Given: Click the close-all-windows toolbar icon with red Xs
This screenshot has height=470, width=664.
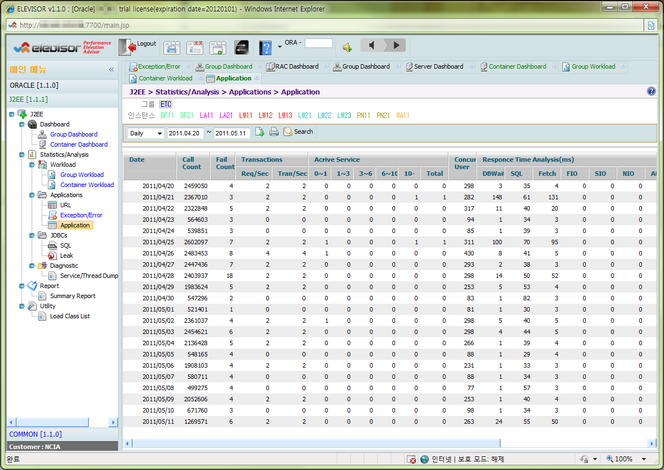Looking at the screenshot, I should point(195,47).
